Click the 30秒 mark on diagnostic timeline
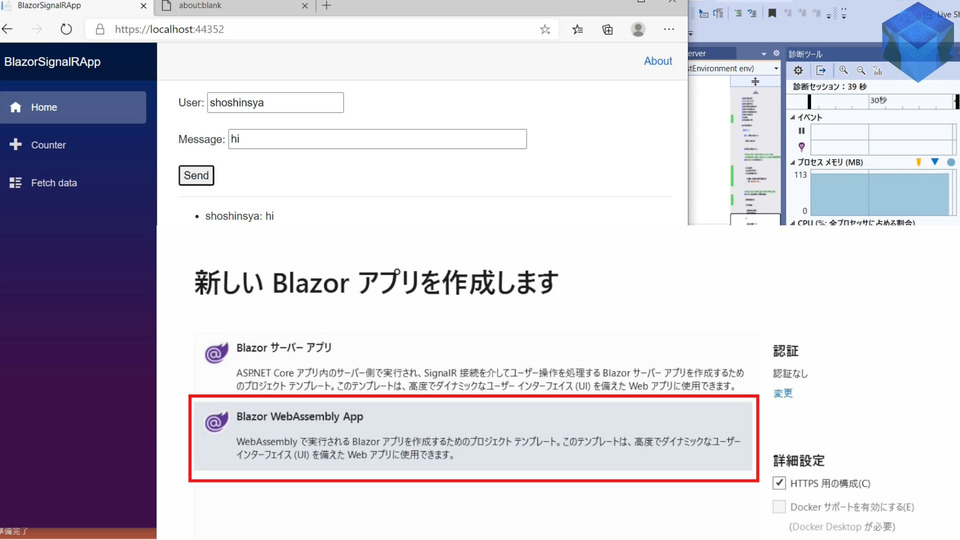The height and width of the screenshot is (540, 960). click(879, 100)
